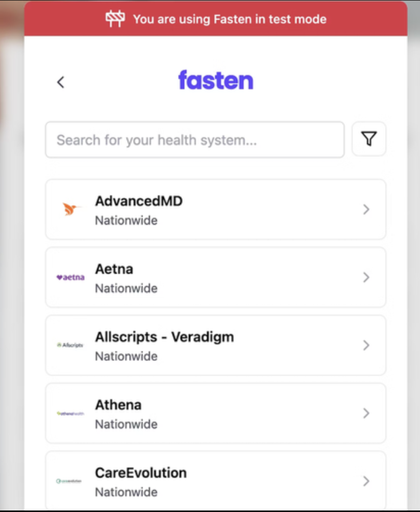Open Aetna details using the right chevron
This screenshot has width=420, height=512.
[366, 277]
